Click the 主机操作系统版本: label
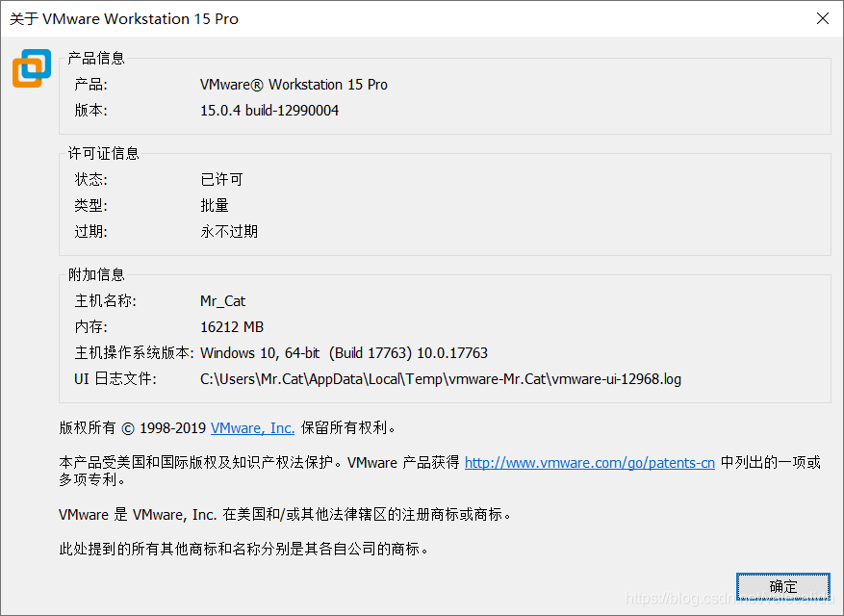The width and height of the screenshot is (844, 616). 134,352
